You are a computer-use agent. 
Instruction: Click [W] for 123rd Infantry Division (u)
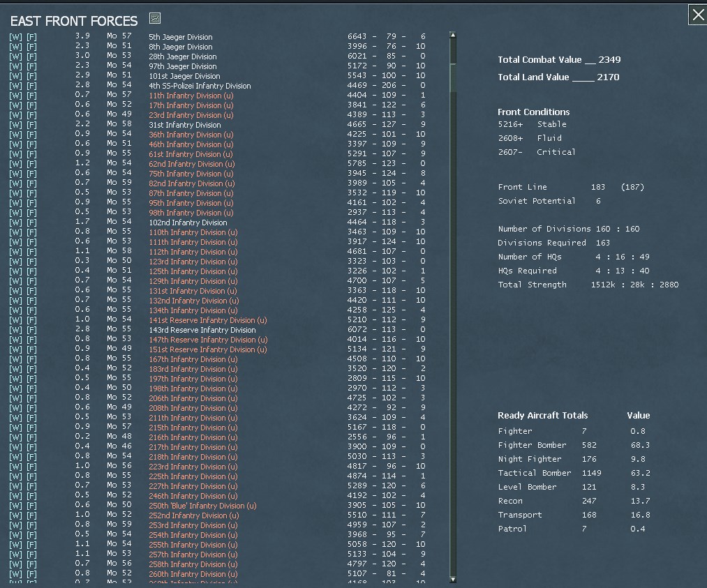tap(16, 262)
